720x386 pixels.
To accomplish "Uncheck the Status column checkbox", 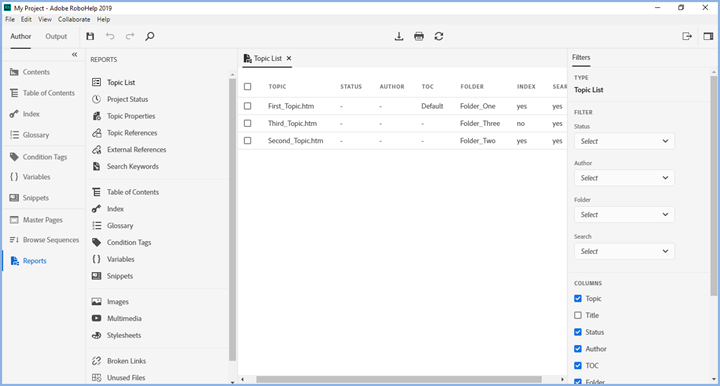I will click(578, 332).
